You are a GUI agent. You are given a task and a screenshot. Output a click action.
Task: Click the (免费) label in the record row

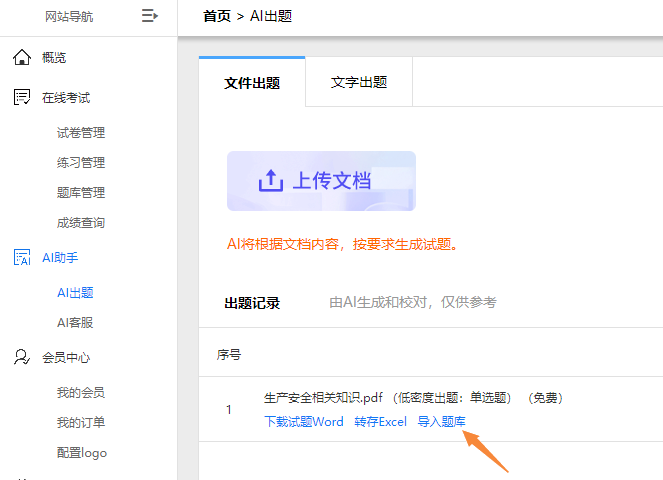(x=545, y=398)
